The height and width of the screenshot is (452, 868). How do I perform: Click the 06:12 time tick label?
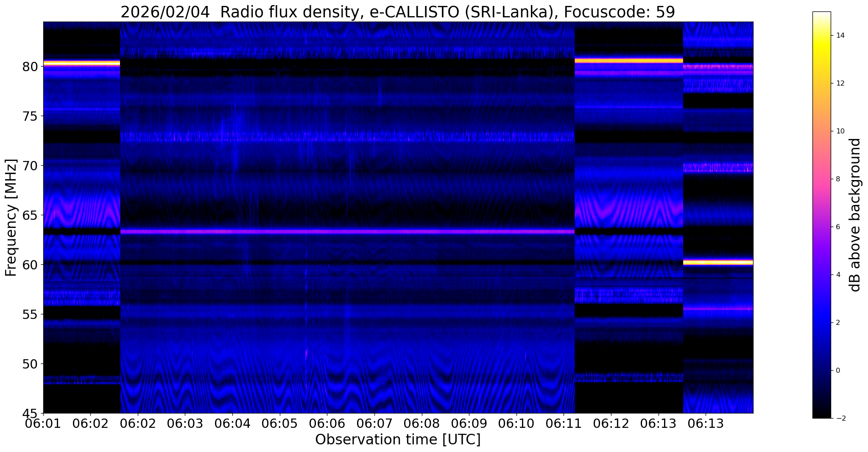pyautogui.click(x=611, y=423)
